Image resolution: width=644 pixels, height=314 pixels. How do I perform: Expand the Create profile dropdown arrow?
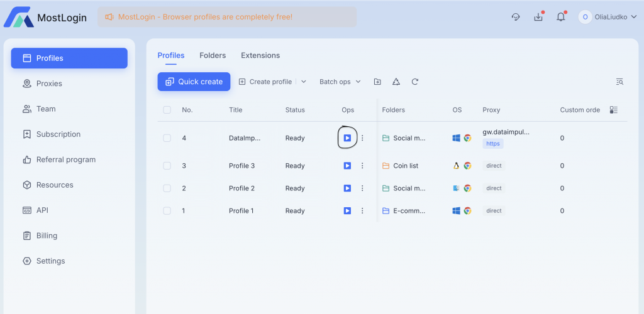pos(304,82)
